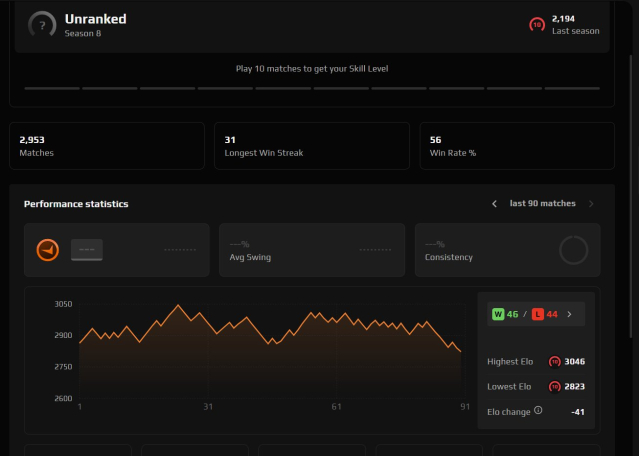The image size is (639, 456).
Task: Click the red L losses icon
Action: 538,314
